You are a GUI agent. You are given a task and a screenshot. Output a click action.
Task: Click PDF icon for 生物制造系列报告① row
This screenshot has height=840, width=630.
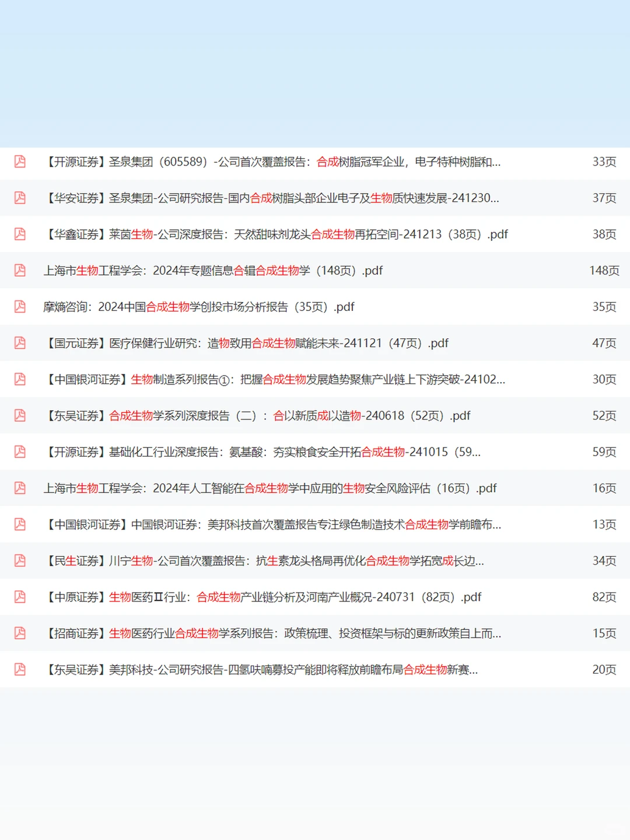click(x=20, y=379)
